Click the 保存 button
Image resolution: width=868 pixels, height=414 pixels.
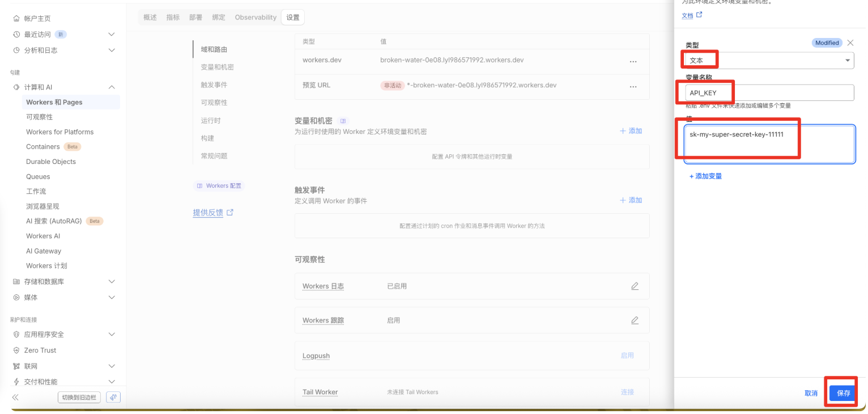coord(843,393)
